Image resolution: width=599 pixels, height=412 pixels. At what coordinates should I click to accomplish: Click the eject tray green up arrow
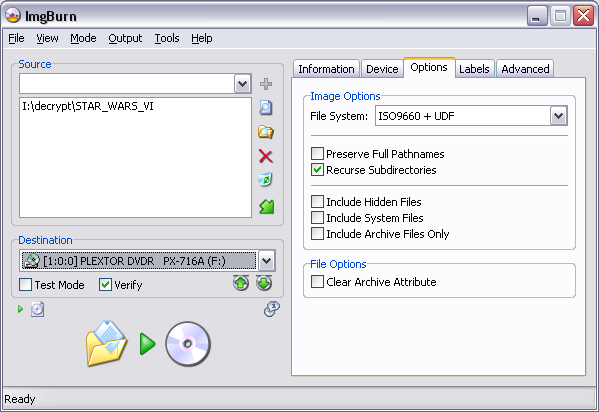pos(241,283)
